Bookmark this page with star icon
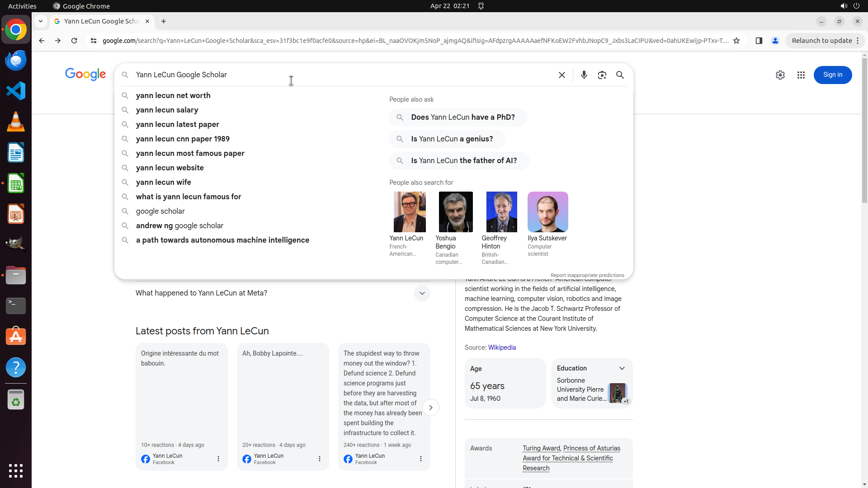The image size is (868, 488). coord(736,41)
